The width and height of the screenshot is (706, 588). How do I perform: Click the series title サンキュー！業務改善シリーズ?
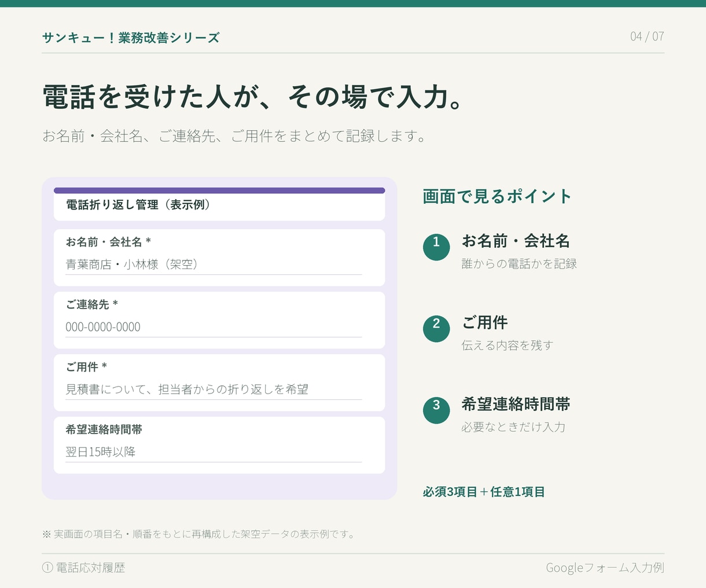click(x=131, y=38)
